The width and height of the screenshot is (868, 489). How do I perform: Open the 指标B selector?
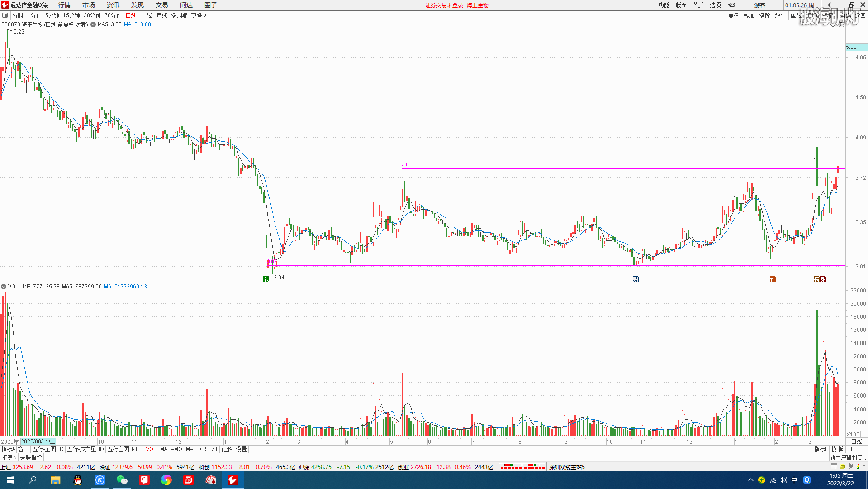coord(821,449)
